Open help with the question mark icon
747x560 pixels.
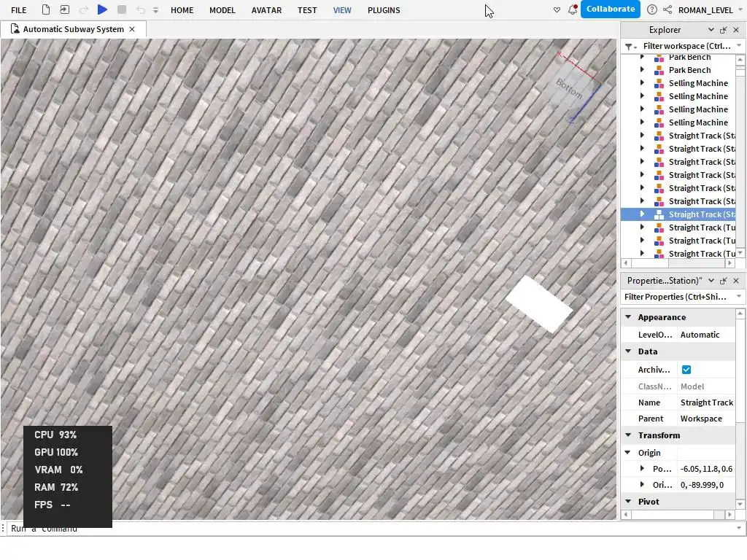652,9
